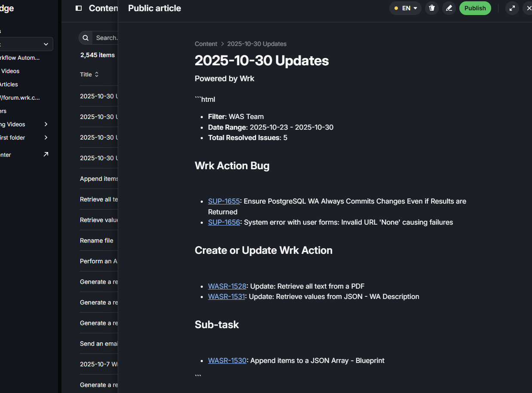Open the EN language dropdown
This screenshot has height=393, width=532.
click(x=405, y=8)
